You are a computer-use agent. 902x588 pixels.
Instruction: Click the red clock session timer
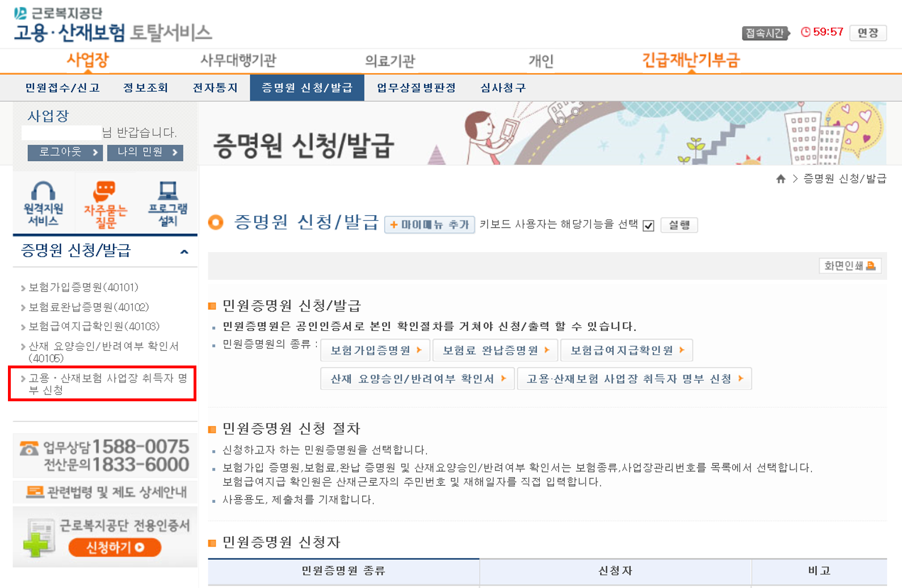coord(821,32)
